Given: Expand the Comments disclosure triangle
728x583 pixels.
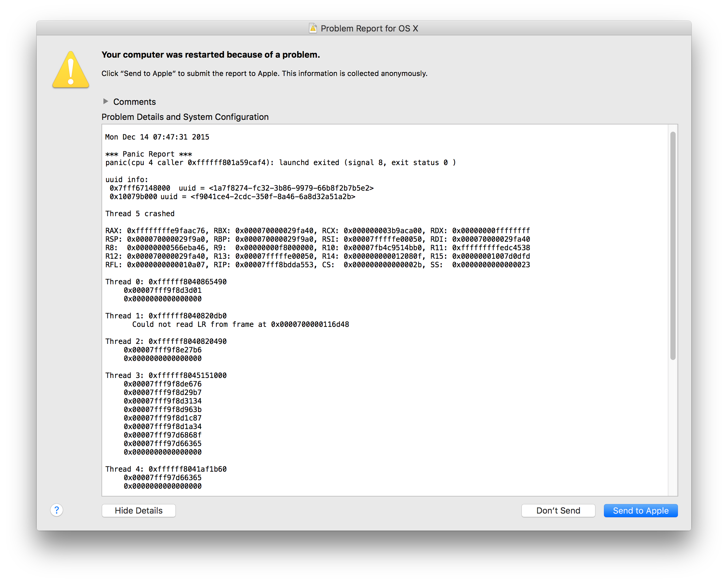Looking at the screenshot, I should 106,101.
